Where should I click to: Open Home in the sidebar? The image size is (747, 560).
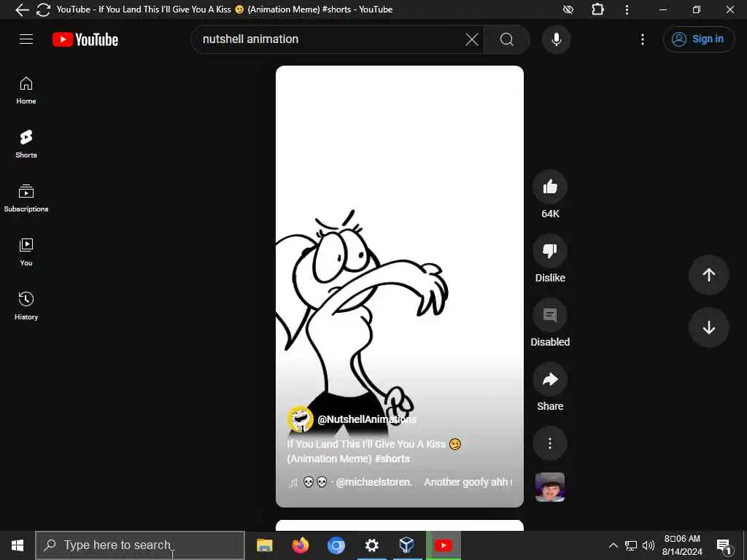click(x=26, y=90)
